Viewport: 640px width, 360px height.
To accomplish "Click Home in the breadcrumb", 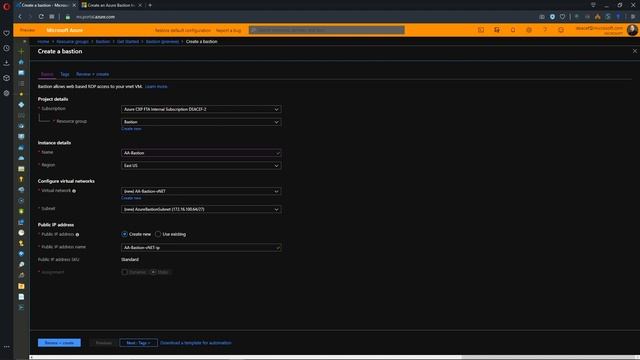I will point(43,42).
